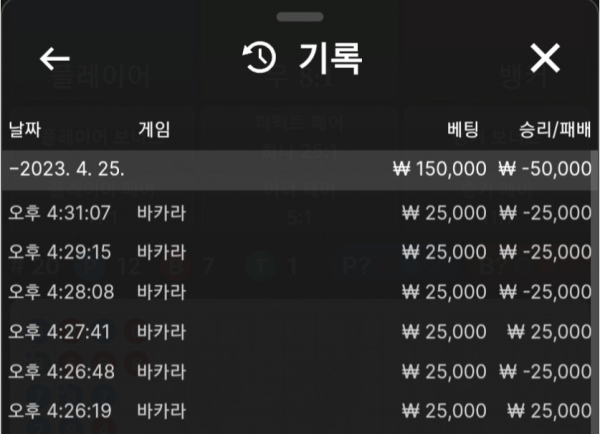This screenshot has width=600, height=434.
Task: Open the 오후 4:29:15 바카라 record
Action: pyautogui.click(x=300, y=251)
